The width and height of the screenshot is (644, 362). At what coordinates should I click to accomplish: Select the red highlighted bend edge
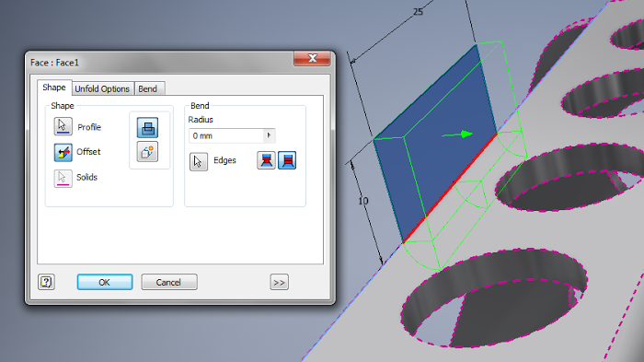[x=450, y=188]
